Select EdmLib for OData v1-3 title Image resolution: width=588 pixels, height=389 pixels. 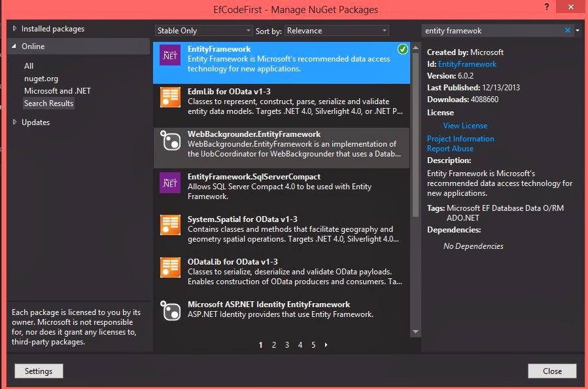(229, 91)
